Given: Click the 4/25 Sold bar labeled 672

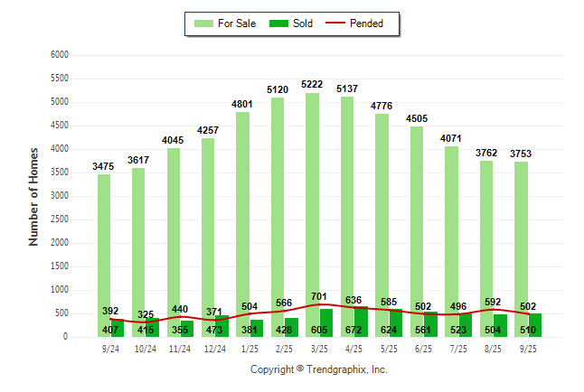Looking at the screenshot, I should click(361, 322).
